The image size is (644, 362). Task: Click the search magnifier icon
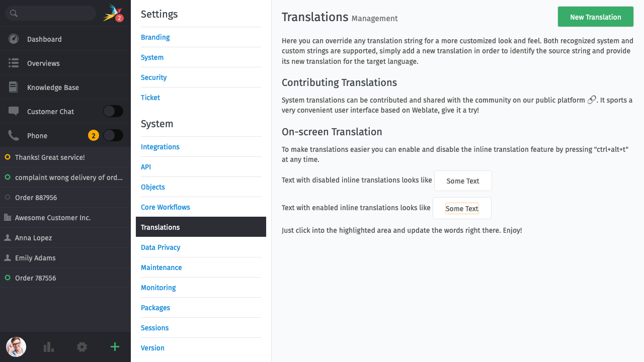pyautogui.click(x=14, y=14)
